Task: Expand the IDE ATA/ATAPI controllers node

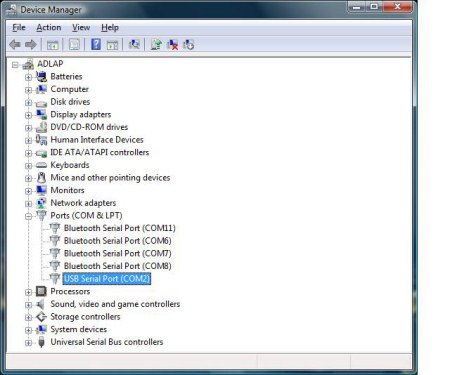Action: coord(28,153)
